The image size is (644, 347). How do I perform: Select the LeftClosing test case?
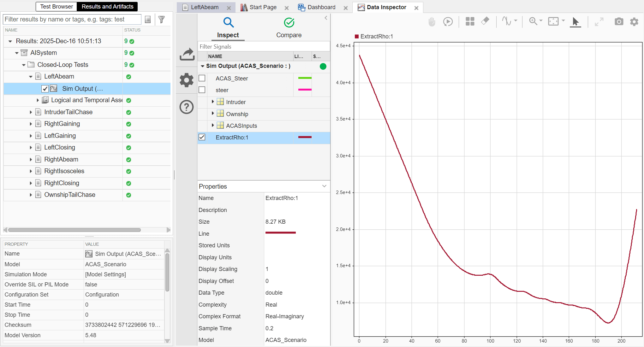coord(60,147)
